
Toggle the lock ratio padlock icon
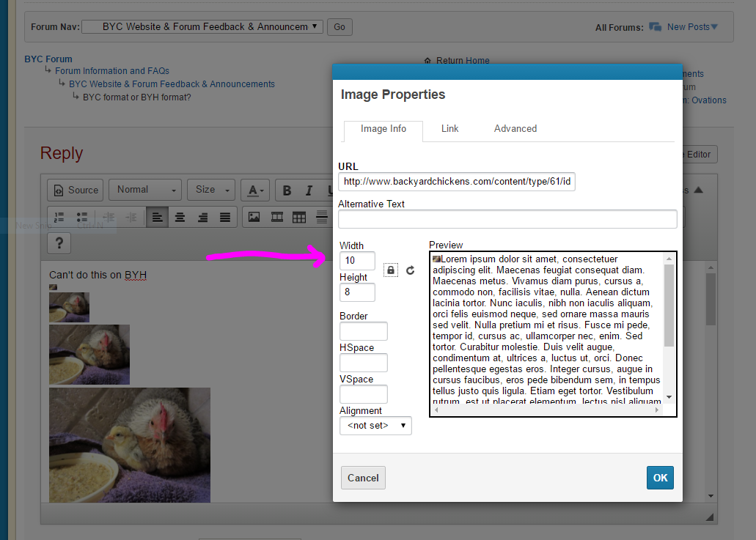point(390,270)
